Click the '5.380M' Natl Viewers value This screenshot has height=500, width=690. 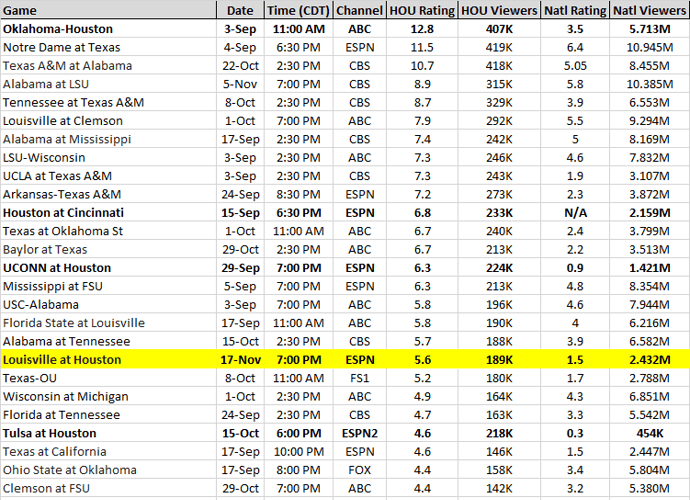point(650,488)
